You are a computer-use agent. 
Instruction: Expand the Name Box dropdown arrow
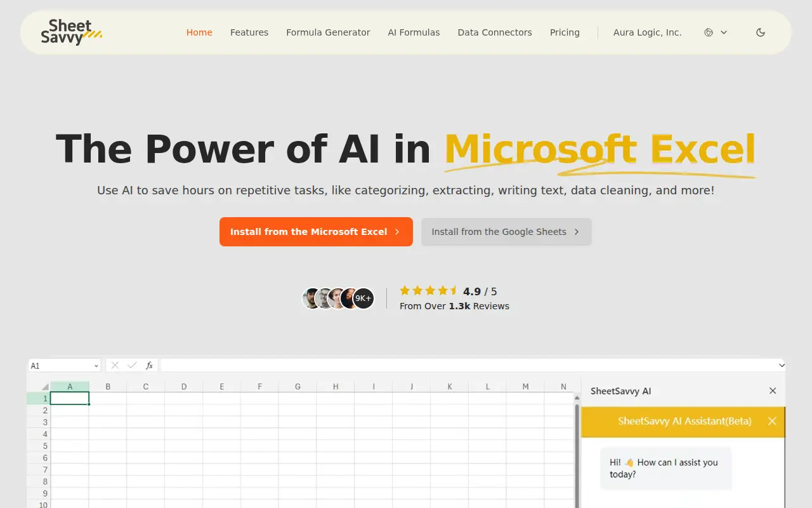[96, 366]
